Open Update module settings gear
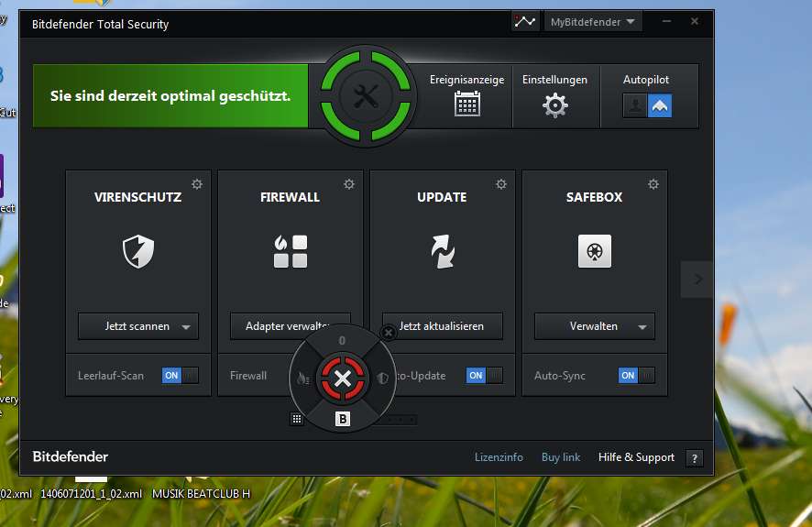Screen dimensions: 812x527 [x=501, y=184]
